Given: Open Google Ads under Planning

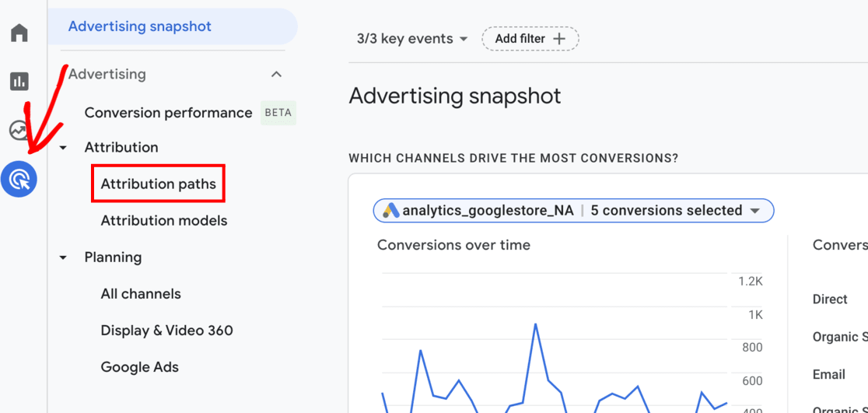Looking at the screenshot, I should tap(140, 367).
